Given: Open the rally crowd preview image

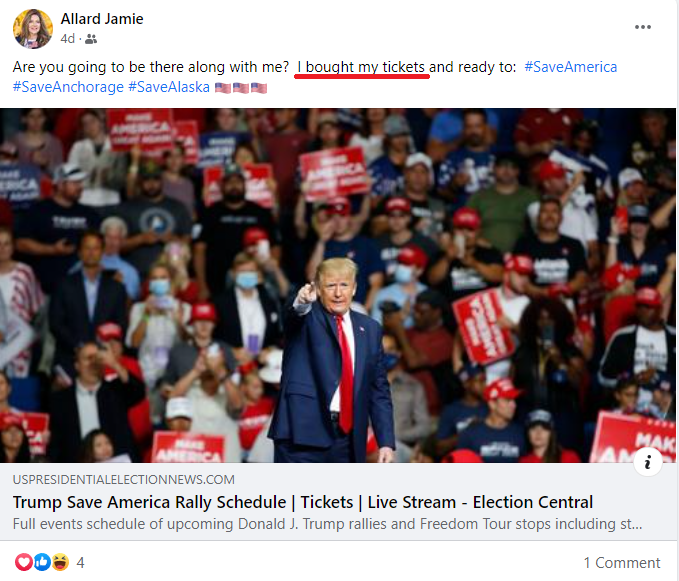Looking at the screenshot, I should click(338, 285).
